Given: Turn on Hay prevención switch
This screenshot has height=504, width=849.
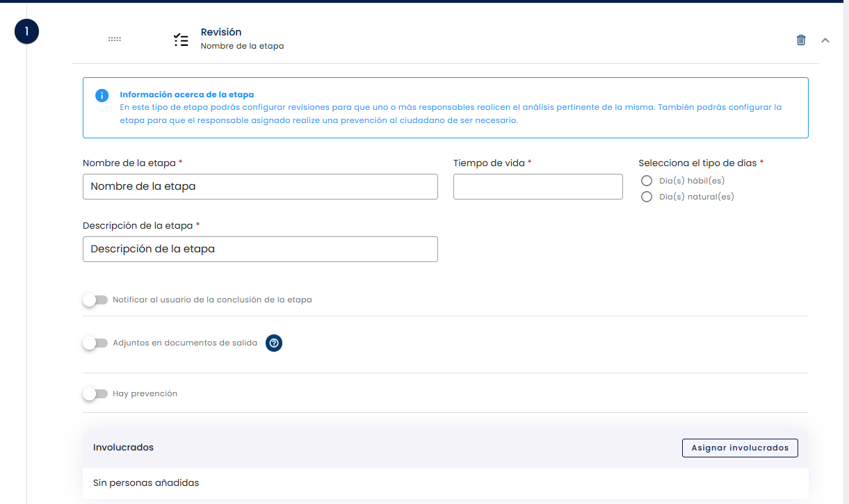Looking at the screenshot, I should point(95,394).
